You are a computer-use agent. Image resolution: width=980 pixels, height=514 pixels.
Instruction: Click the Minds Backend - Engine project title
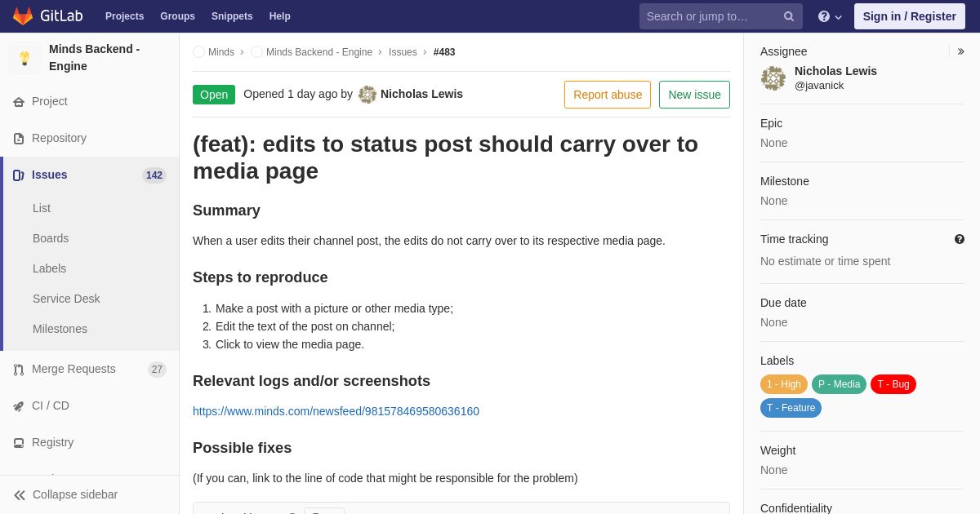[x=94, y=58]
